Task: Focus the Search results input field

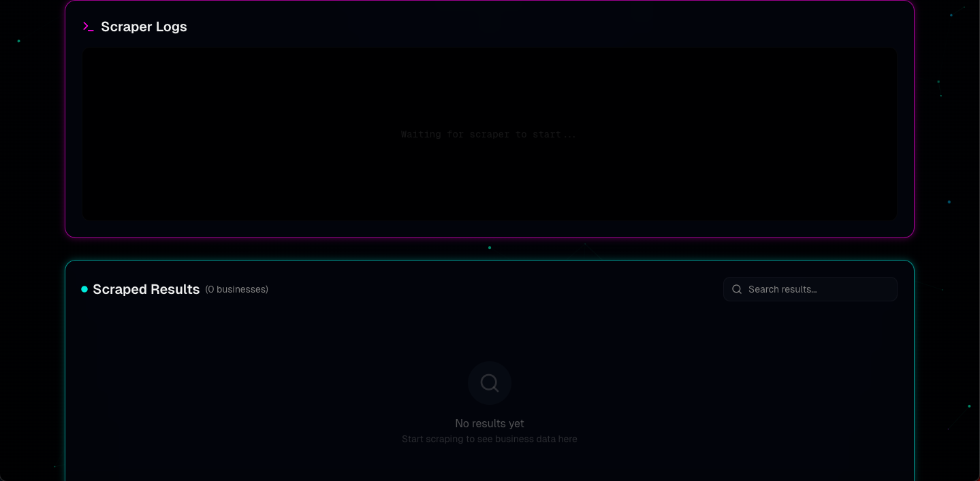Action: (x=817, y=289)
